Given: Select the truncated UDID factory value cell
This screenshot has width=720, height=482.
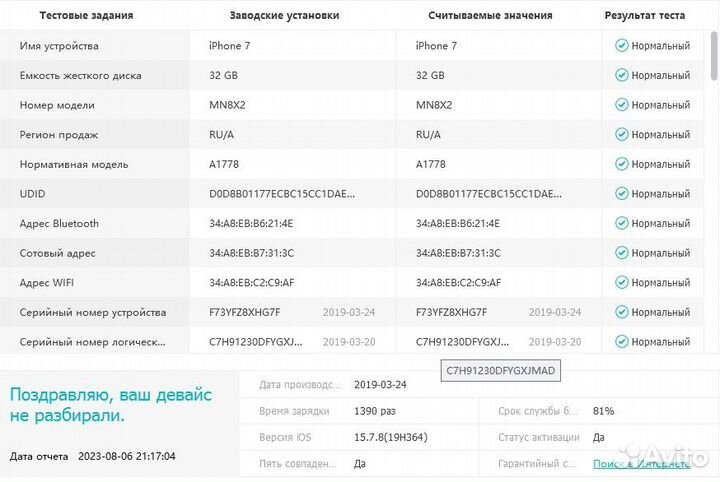Looking at the screenshot, I should point(281,194).
